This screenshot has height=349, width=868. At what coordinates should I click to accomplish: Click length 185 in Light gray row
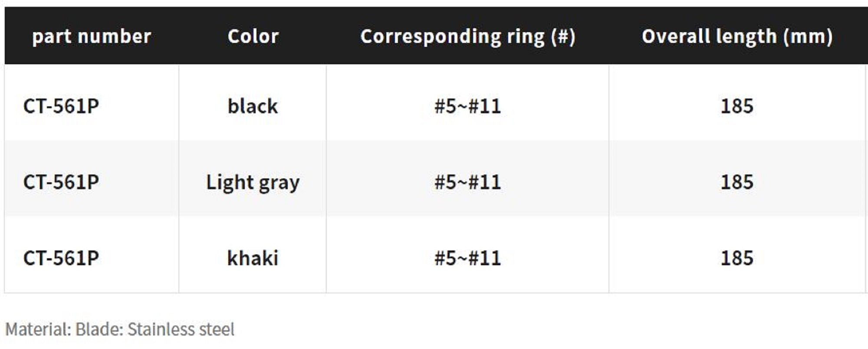click(x=737, y=182)
